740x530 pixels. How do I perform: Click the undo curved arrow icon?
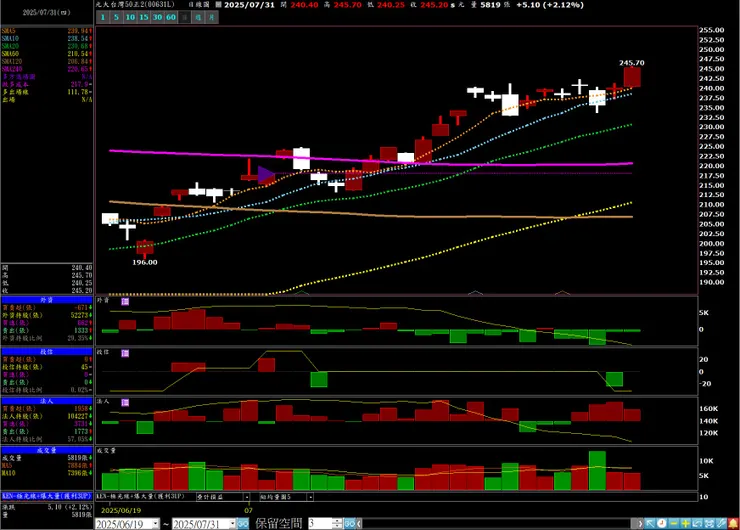click(x=697, y=523)
